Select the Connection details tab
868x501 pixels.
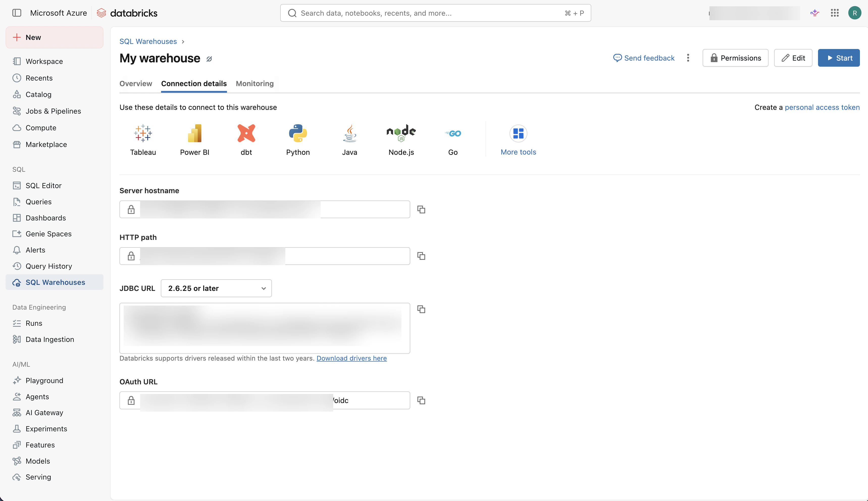[x=194, y=84]
